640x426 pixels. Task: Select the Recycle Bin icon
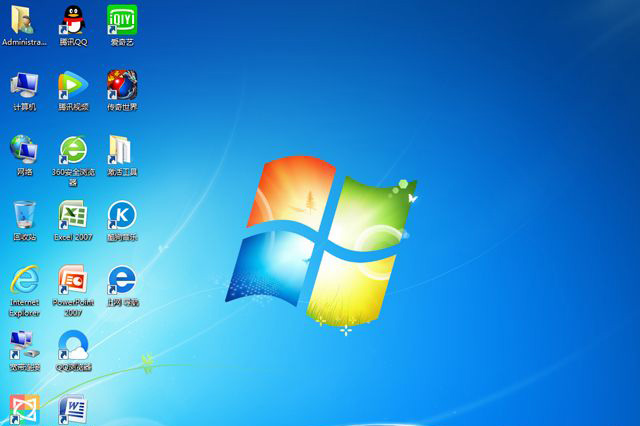coord(24,215)
